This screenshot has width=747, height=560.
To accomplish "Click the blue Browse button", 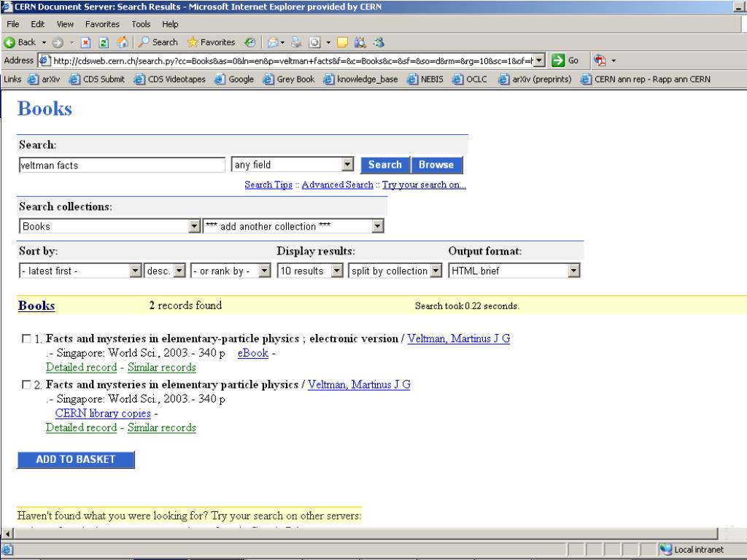I will click(436, 165).
